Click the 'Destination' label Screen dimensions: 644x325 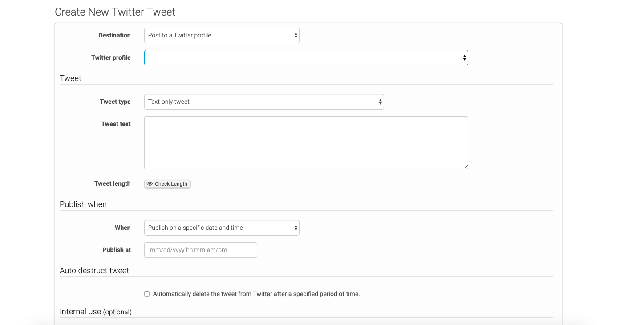coord(115,35)
